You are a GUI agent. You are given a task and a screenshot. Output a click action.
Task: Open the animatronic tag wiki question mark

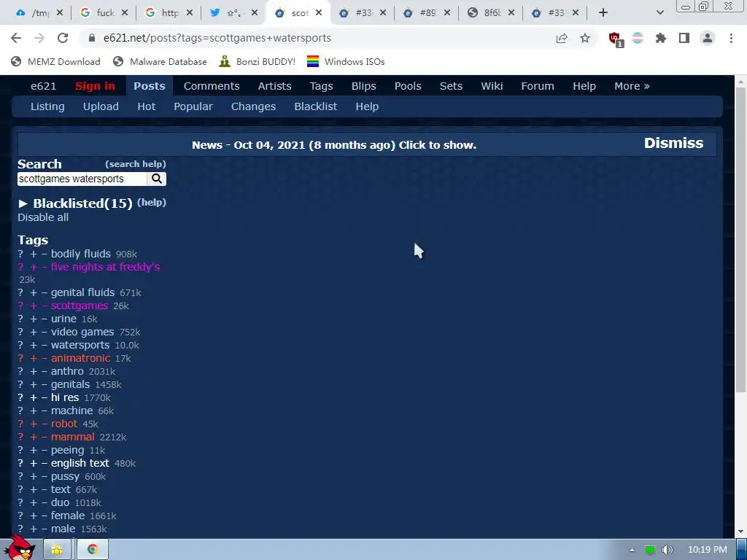[x=20, y=358]
